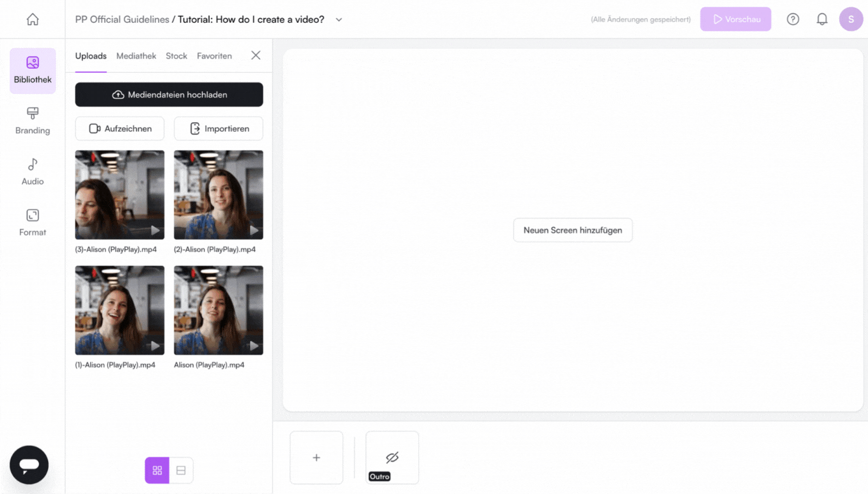The width and height of the screenshot is (868, 494).
Task: Click the file name (3)-Alison (PlayPlay).mp4
Action: 116,249
